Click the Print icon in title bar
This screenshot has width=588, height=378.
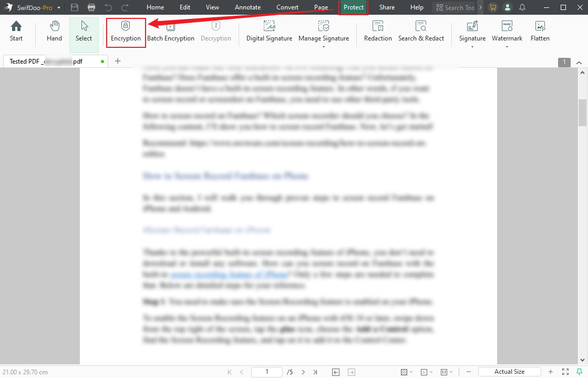coord(92,7)
